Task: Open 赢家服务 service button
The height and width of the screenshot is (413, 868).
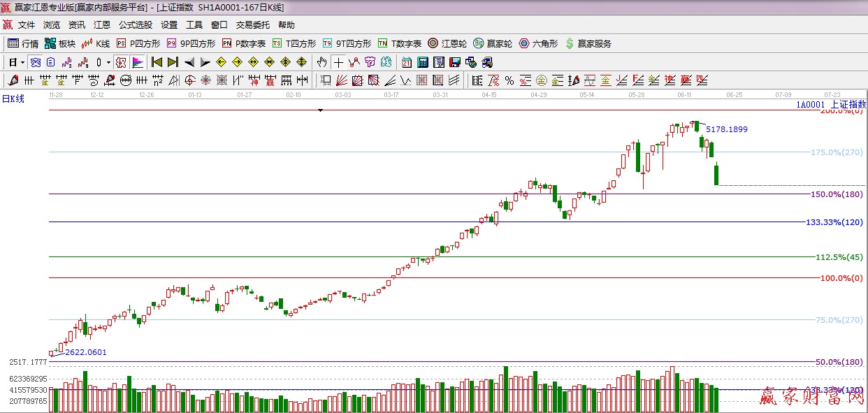Action: pyautogui.click(x=588, y=43)
